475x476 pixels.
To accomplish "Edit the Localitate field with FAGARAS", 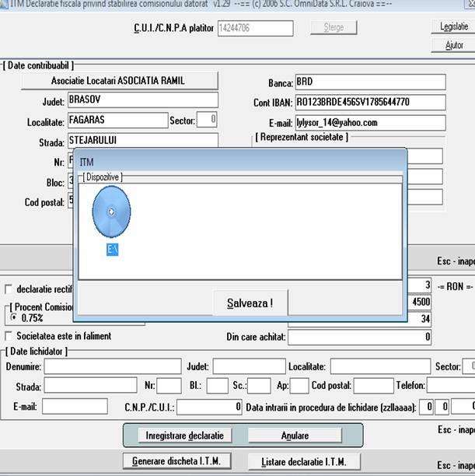I will point(117,121).
